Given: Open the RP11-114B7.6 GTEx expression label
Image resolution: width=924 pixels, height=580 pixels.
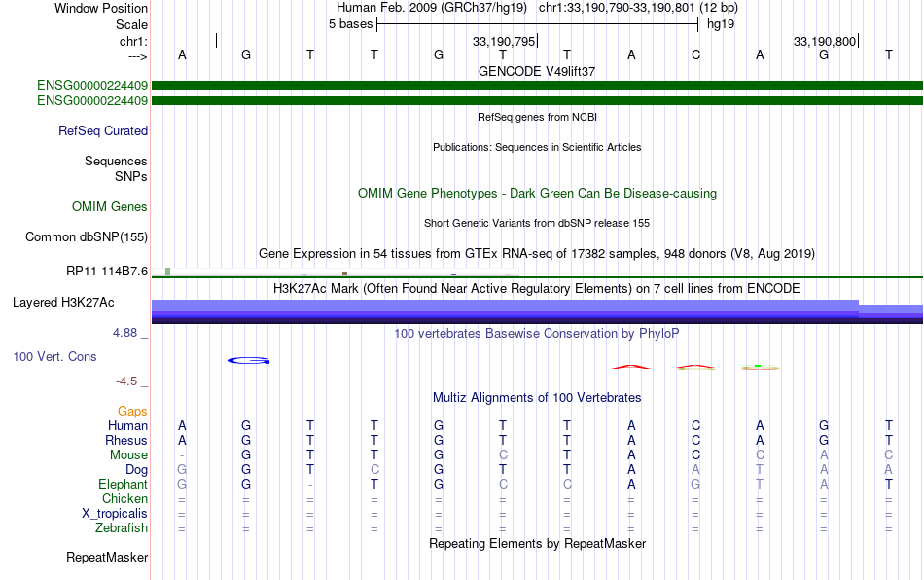Looking at the screenshot, I should (x=107, y=272).
